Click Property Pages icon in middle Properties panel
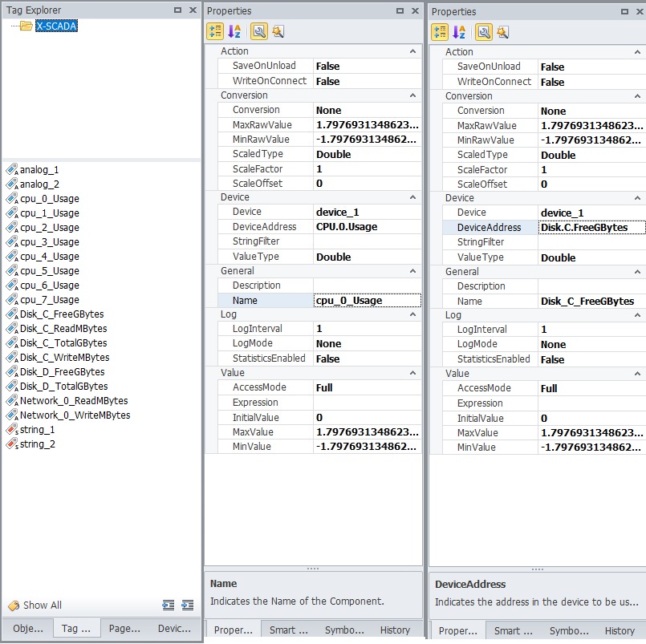Screen dimensions: 646x644 click(259, 31)
